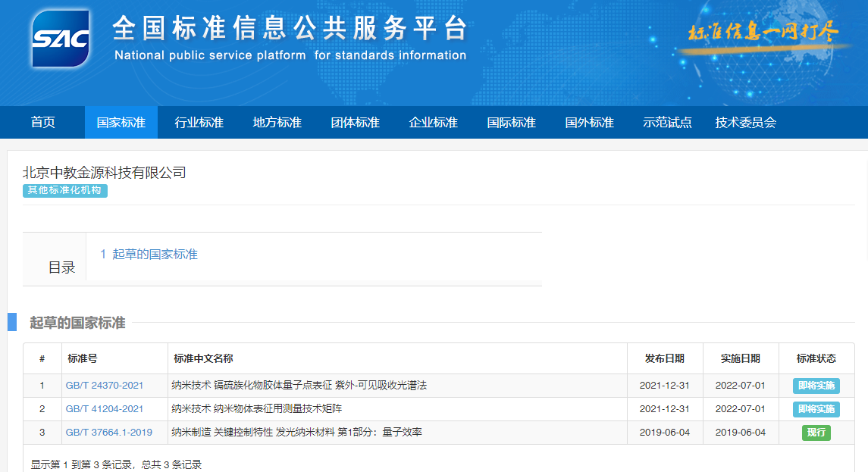
Task: Open the 首页 home menu item
Action: [42, 123]
